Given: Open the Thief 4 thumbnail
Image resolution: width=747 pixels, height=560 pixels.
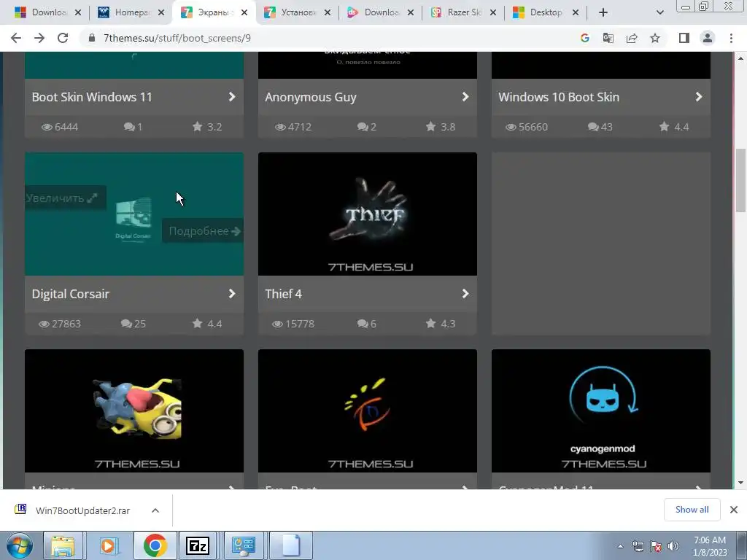Looking at the screenshot, I should 368,214.
